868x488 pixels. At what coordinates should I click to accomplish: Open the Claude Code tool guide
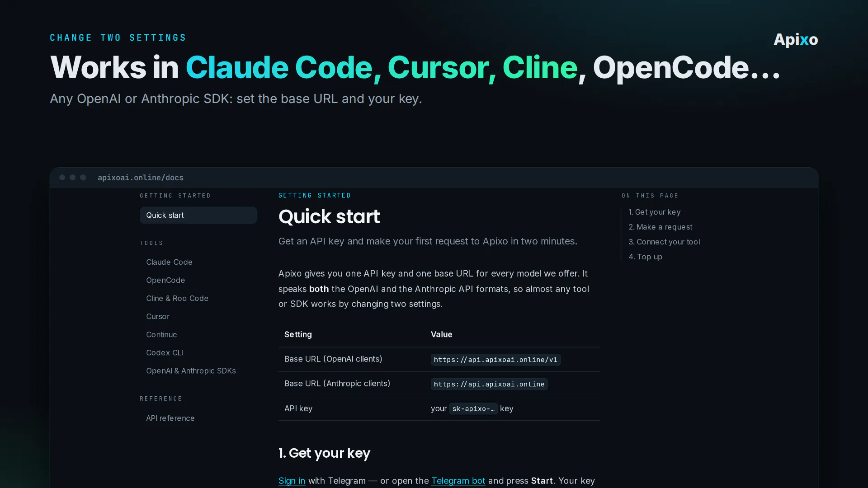click(169, 262)
